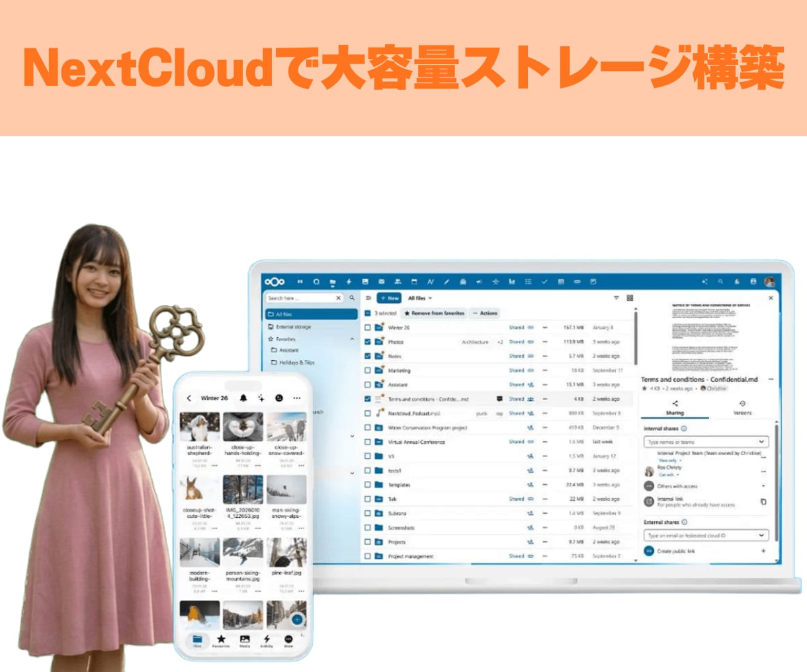The image size is (807, 672).
Task: Switch to grid view
Action: [630, 298]
